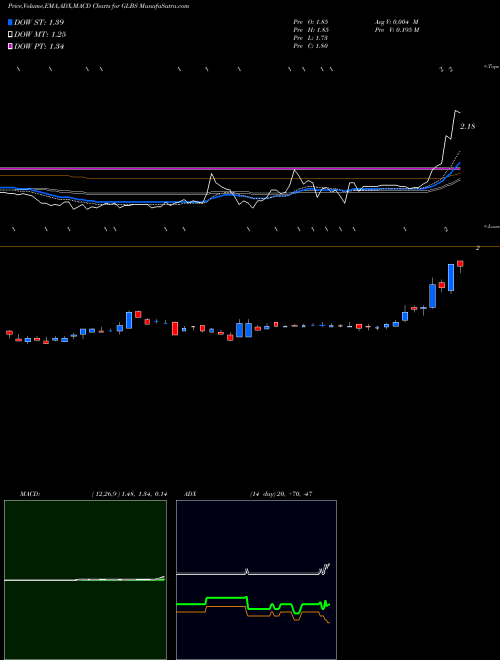Click the last red candlestick at chart top
Viewport: 500px width, 660px height.
[x=460, y=264]
